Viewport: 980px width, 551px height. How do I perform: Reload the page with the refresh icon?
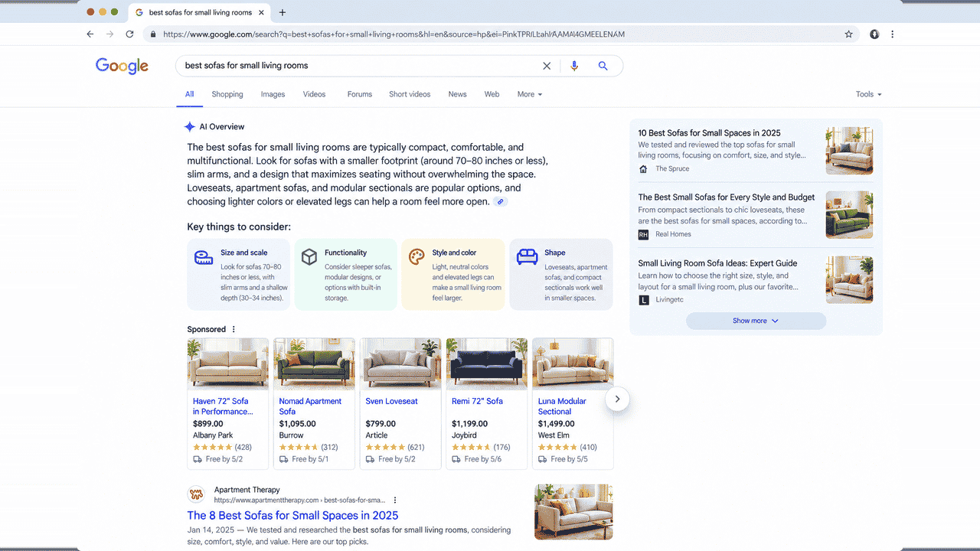pos(129,34)
